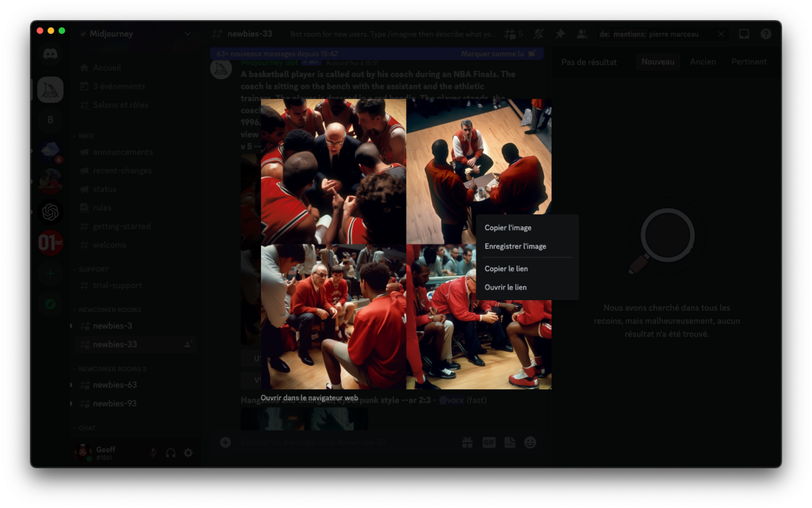Image resolution: width=812 pixels, height=508 pixels.
Task: Clear the search with X icon
Action: point(721,34)
